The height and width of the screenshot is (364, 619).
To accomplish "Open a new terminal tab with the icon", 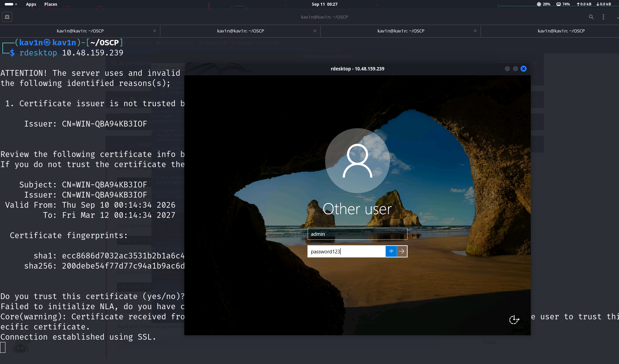I will click(7, 17).
